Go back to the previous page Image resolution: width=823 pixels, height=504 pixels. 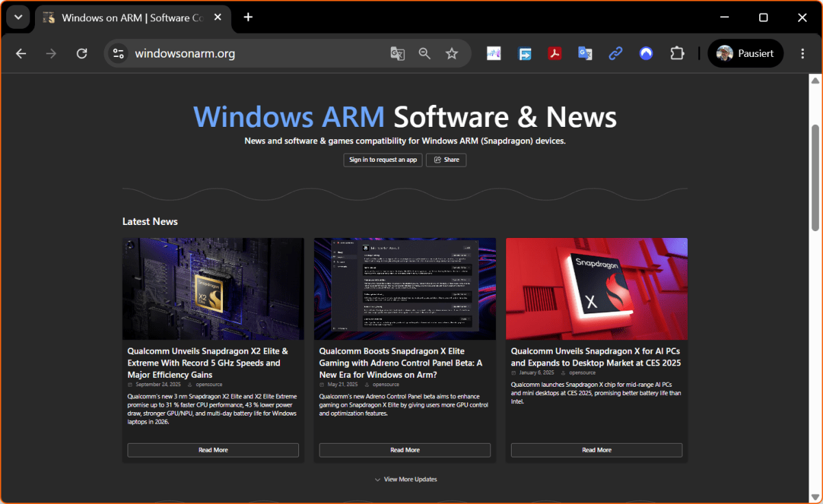[x=21, y=53]
